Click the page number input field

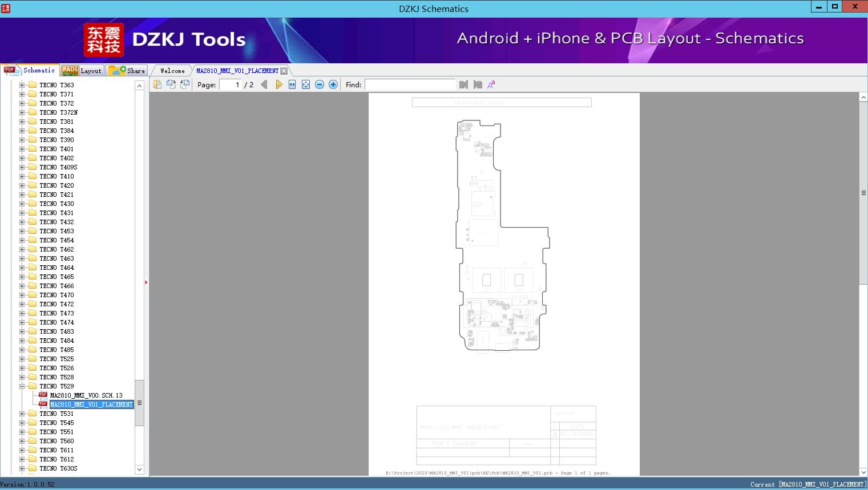(x=231, y=84)
